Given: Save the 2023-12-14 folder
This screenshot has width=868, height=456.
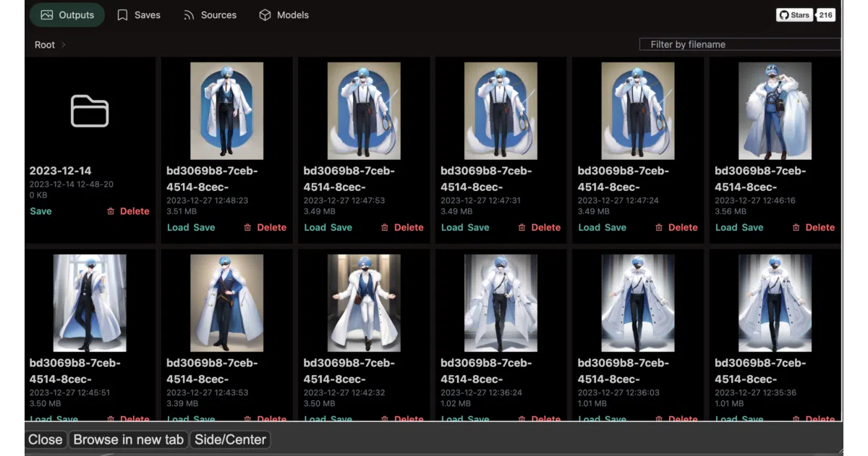Looking at the screenshot, I should point(41,211).
